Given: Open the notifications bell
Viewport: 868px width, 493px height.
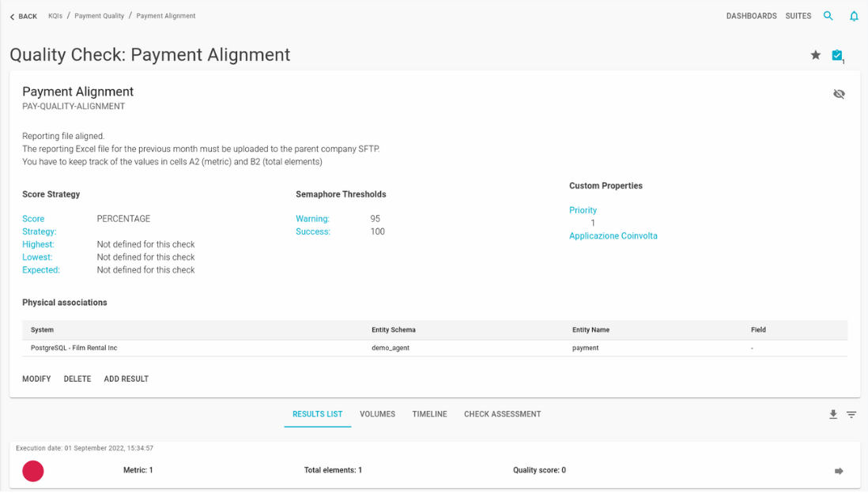Looking at the screenshot, I should (854, 16).
